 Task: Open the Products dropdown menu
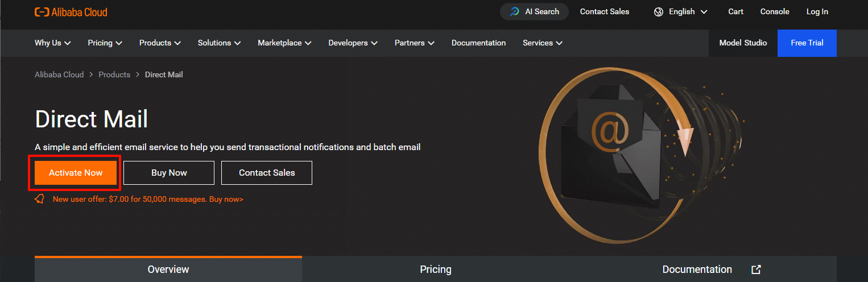(x=160, y=43)
